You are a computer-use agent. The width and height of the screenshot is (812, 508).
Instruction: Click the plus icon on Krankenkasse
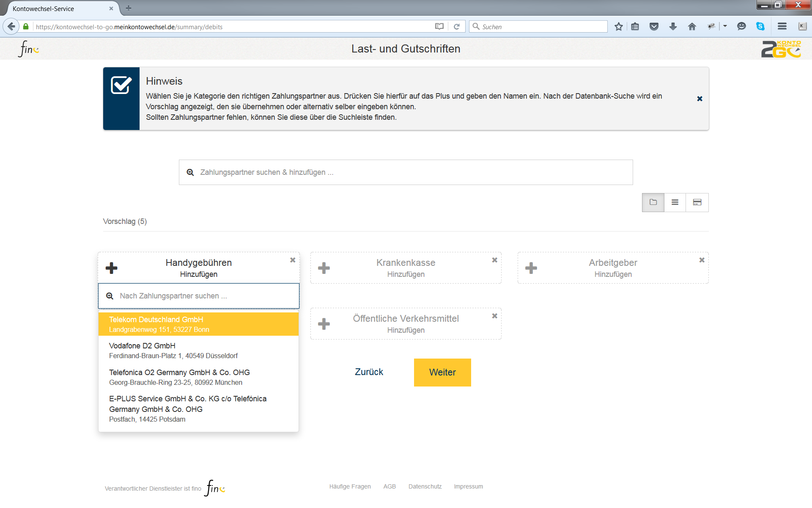tap(324, 268)
